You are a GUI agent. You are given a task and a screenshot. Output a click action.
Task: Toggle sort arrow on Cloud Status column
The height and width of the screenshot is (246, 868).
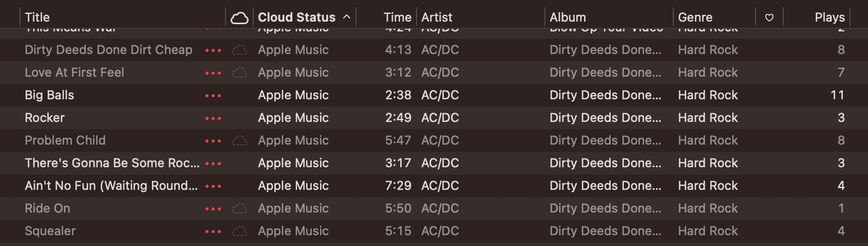[347, 17]
